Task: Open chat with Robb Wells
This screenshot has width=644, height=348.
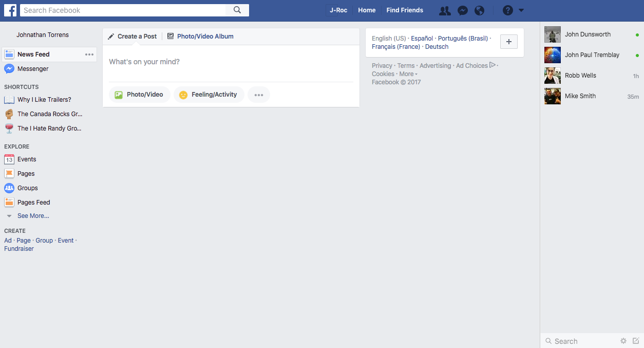Action: (592, 76)
